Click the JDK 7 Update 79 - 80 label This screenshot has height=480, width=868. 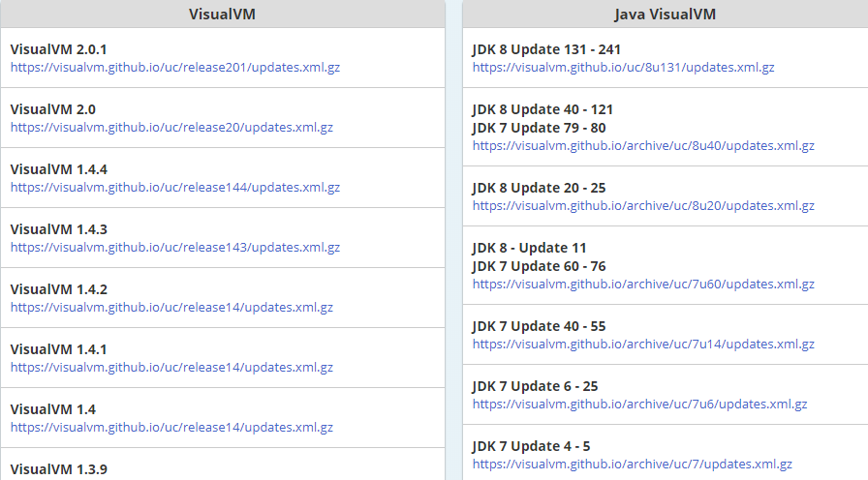click(539, 128)
